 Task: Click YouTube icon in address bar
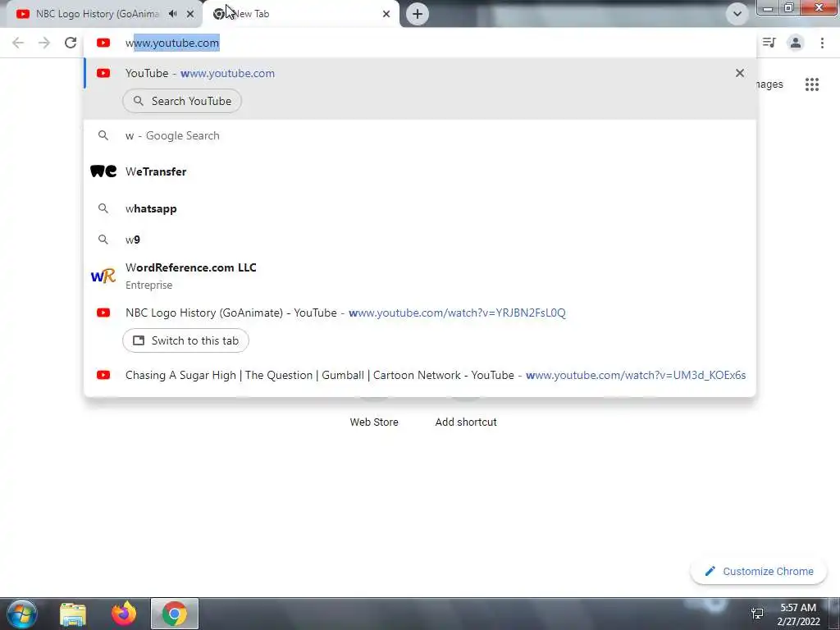pos(103,43)
